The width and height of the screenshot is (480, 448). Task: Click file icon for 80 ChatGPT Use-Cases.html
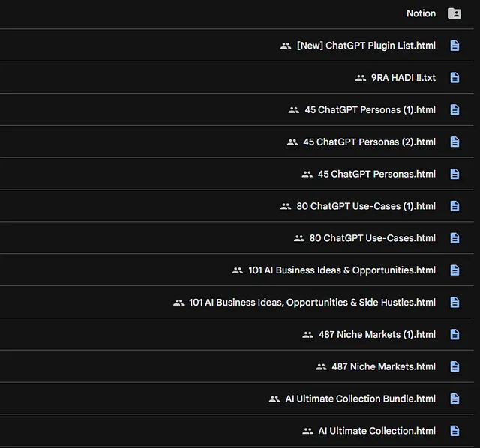coord(454,238)
